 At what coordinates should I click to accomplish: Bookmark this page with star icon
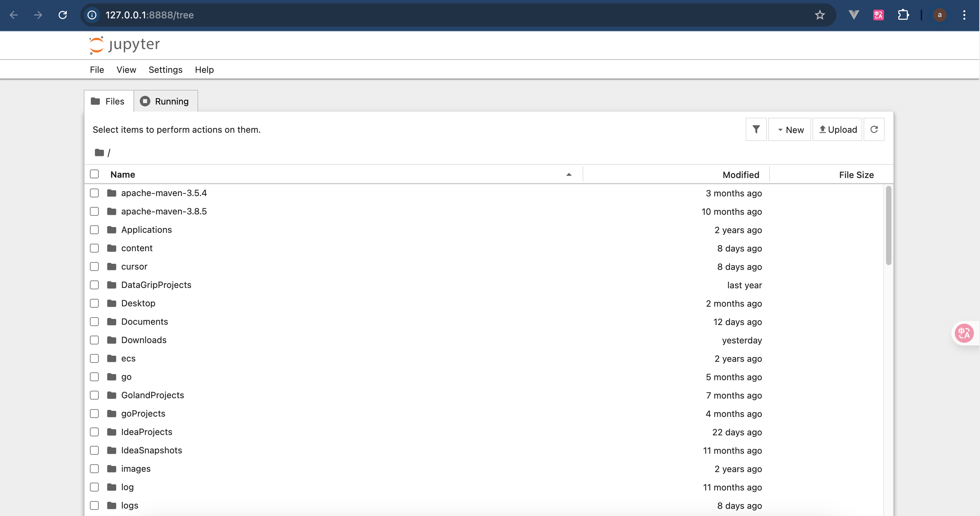click(x=820, y=15)
